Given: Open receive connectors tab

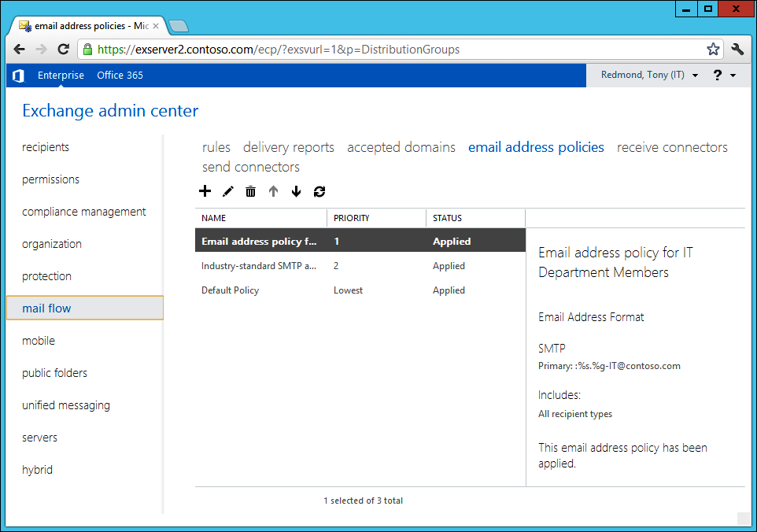Looking at the screenshot, I should tap(672, 147).
